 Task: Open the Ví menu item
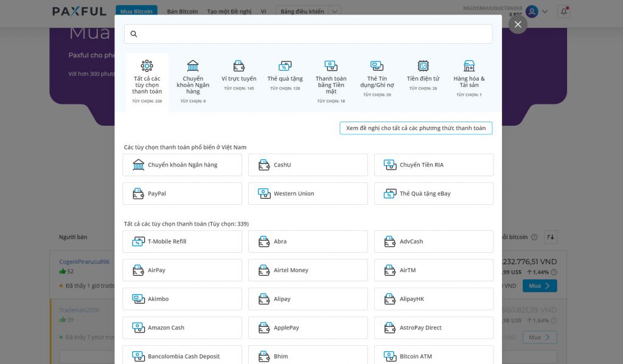pos(263,12)
